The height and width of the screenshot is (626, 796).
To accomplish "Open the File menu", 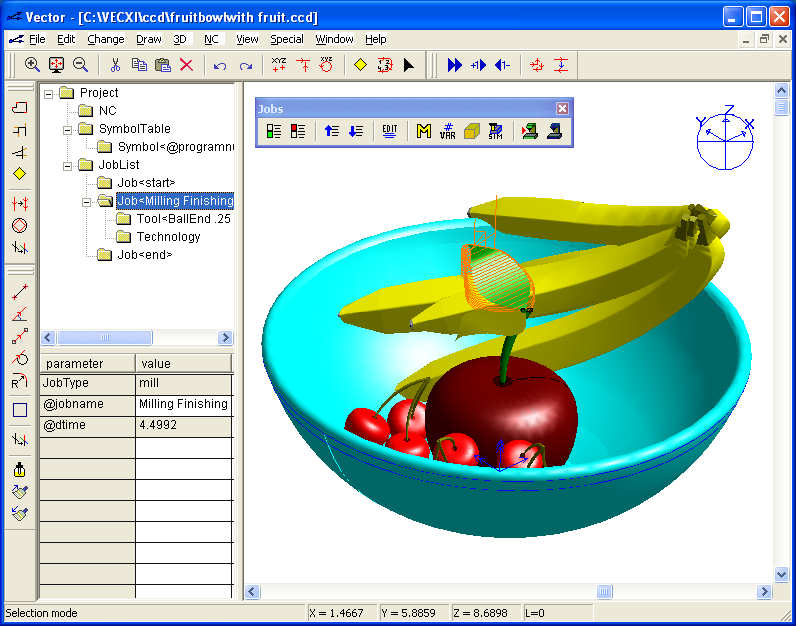I will click(x=37, y=39).
